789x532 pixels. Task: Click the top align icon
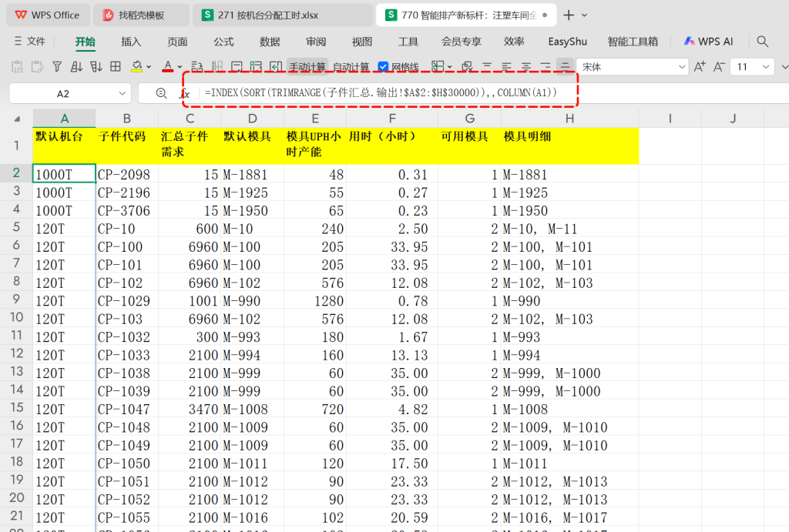pyautogui.click(x=487, y=67)
